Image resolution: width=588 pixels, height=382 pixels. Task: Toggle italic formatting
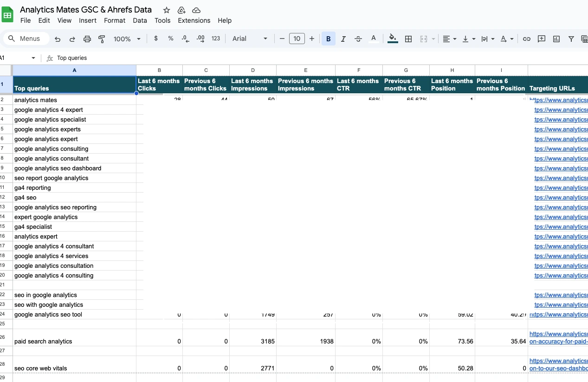(343, 39)
